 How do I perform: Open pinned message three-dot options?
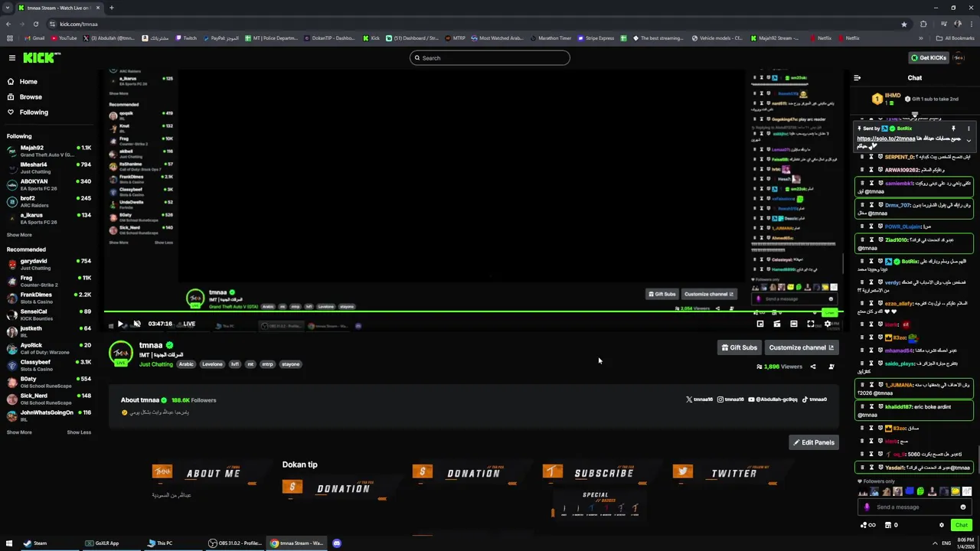pos(969,129)
